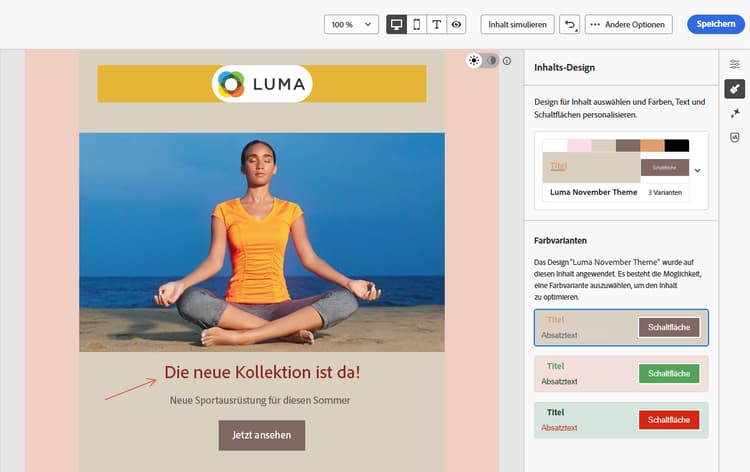Click the orange swatch in theme palette
Screen dimensions: 750x472
(652, 145)
